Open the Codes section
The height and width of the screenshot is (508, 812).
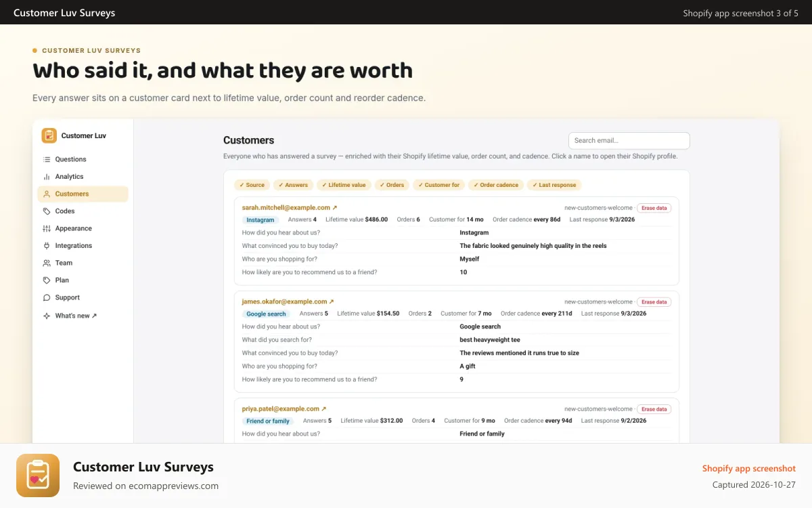tap(83, 211)
